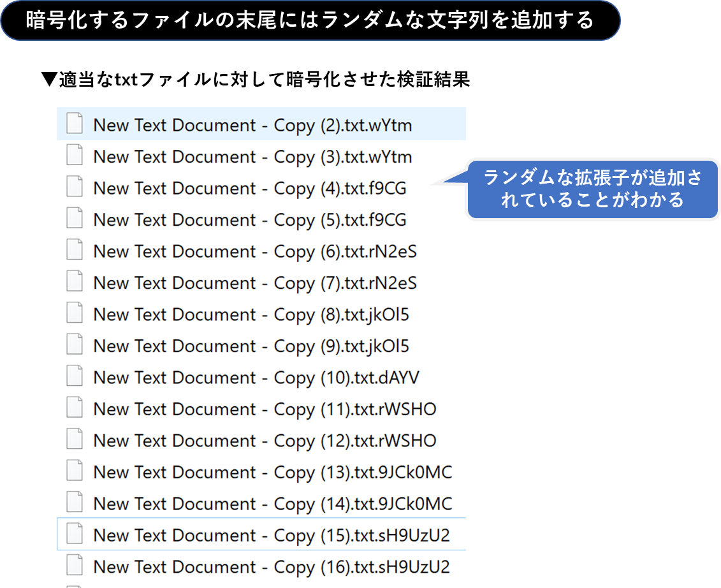Select file New Text Document - Copy (15).txt.sH9UzU2
The image size is (721, 588).
[x=272, y=536]
